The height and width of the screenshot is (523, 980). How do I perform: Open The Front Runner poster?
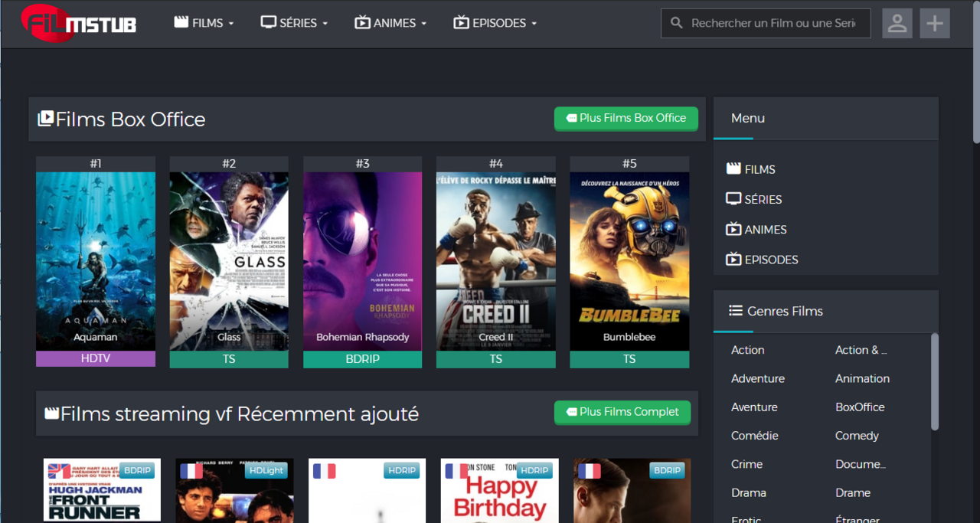102,491
